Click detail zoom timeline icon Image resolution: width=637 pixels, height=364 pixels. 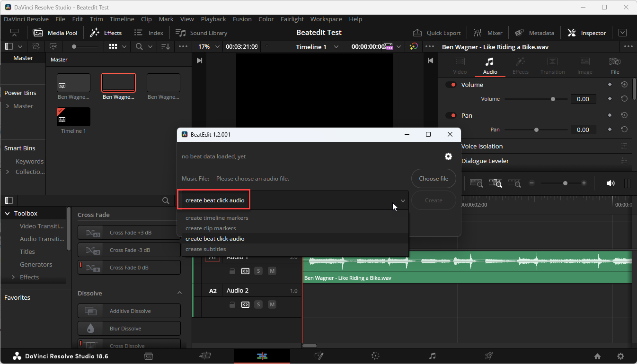point(495,183)
